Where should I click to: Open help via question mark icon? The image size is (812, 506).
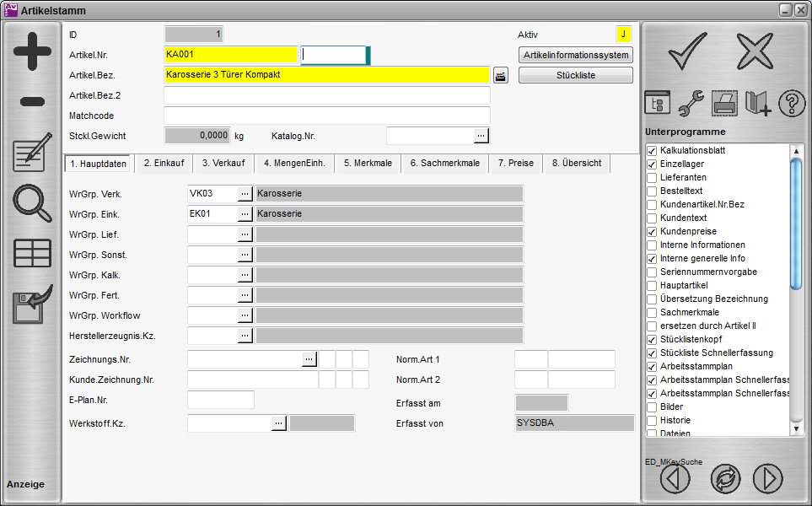point(792,103)
